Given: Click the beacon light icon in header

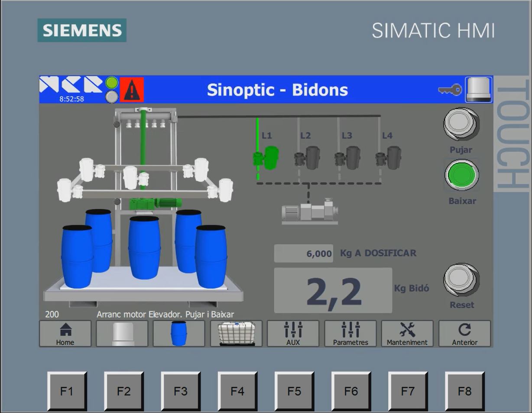Looking at the screenshot, I should [x=478, y=90].
